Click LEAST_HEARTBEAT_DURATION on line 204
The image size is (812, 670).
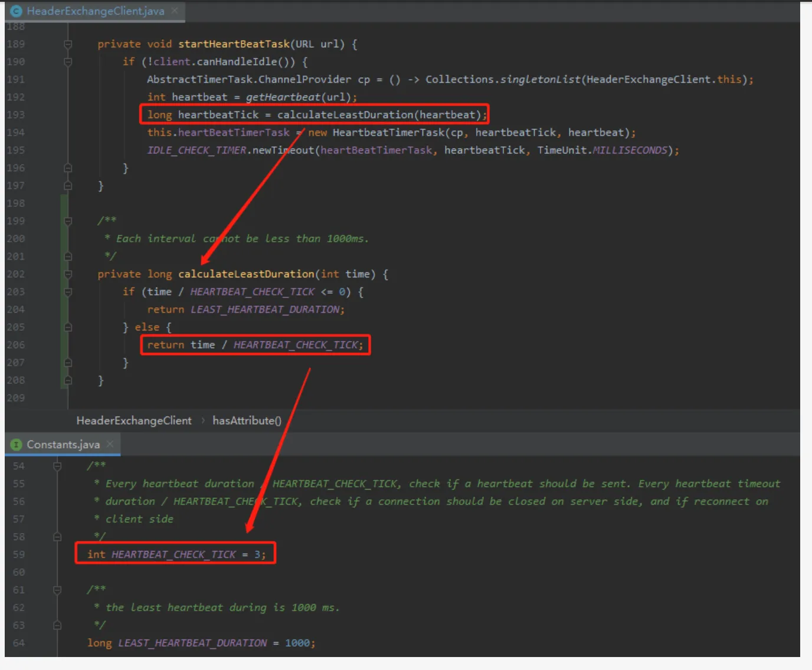[266, 310]
